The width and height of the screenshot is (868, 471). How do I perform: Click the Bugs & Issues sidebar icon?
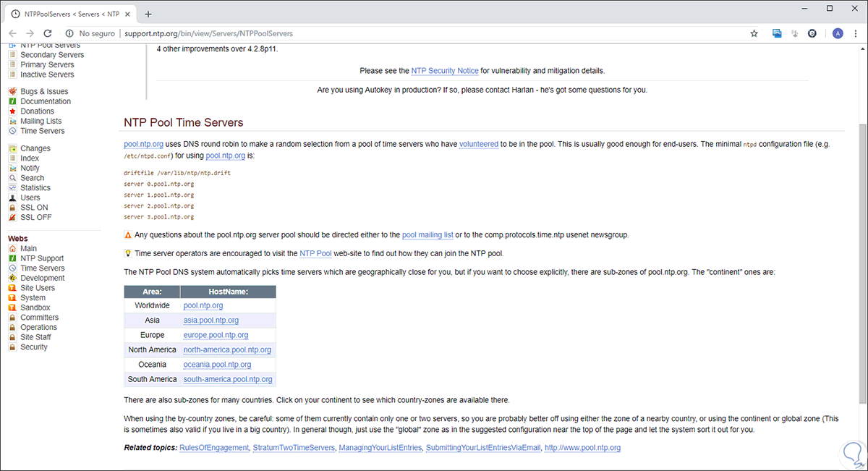pyautogui.click(x=12, y=92)
